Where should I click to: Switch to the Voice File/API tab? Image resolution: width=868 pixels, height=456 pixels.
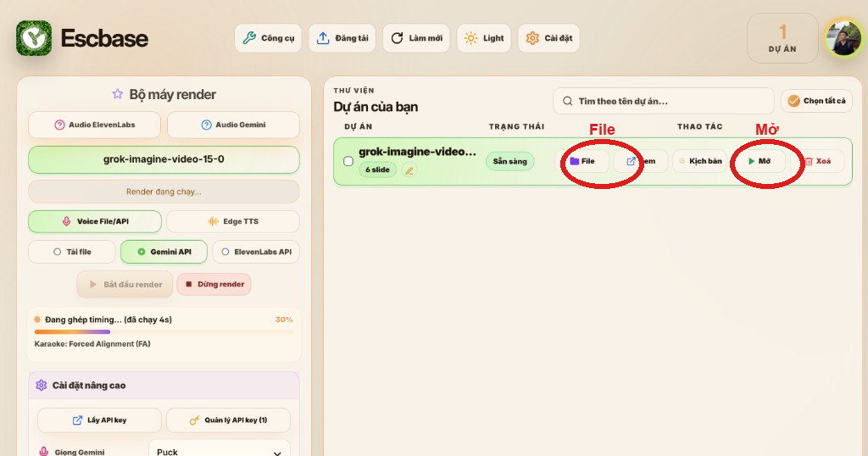[x=95, y=221]
